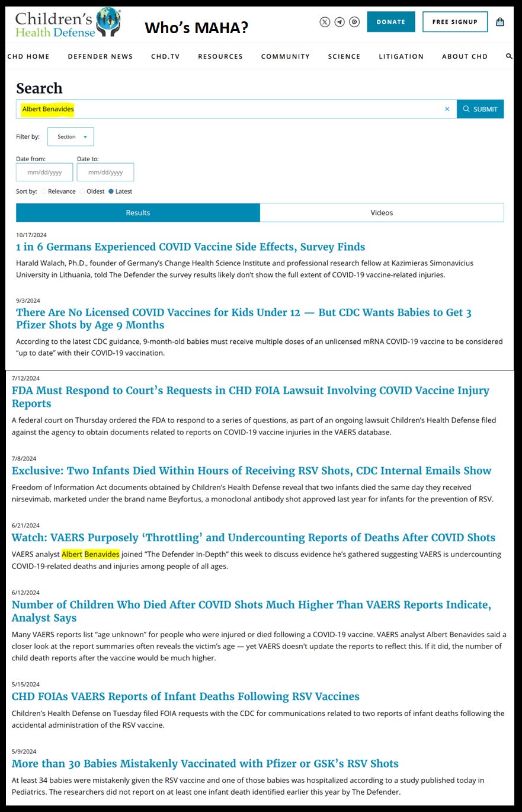Open article 'FDA Must Respond to Court's Requests'
The height and width of the screenshot is (812, 522).
point(251,397)
